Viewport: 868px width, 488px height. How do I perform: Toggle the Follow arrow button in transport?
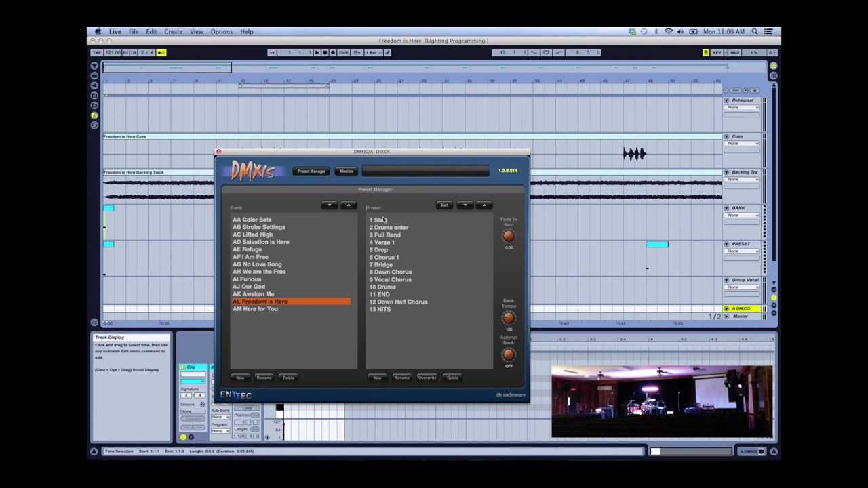pyautogui.click(x=272, y=52)
